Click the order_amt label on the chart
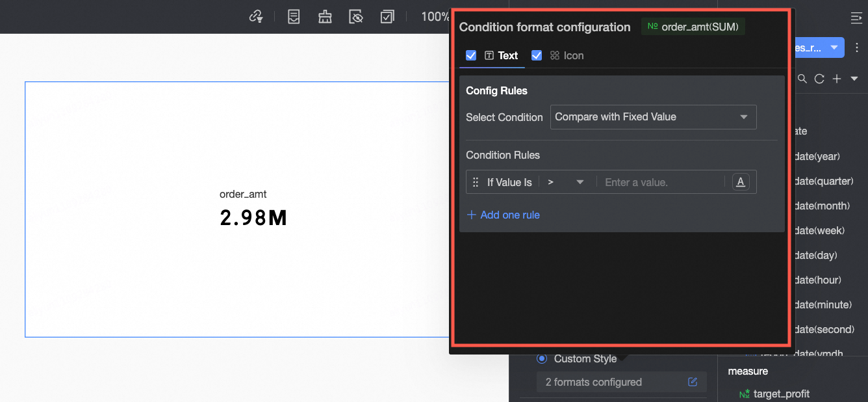The width and height of the screenshot is (868, 402). [243, 194]
